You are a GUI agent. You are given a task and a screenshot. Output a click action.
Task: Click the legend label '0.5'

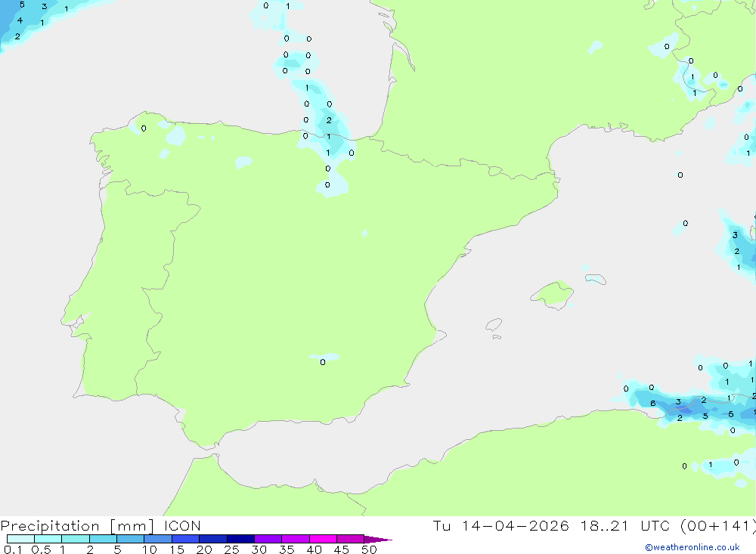pyautogui.click(x=41, y=549)
